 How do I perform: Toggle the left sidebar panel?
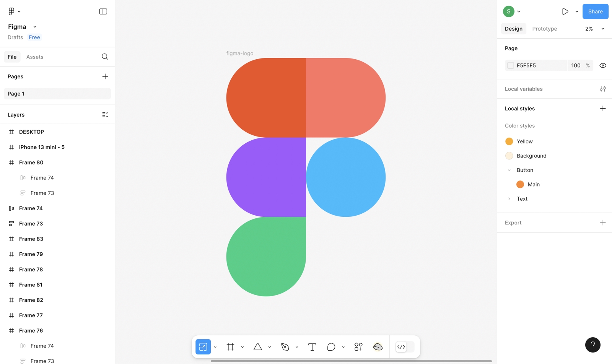pyautogui.click(x=103, y=11)
